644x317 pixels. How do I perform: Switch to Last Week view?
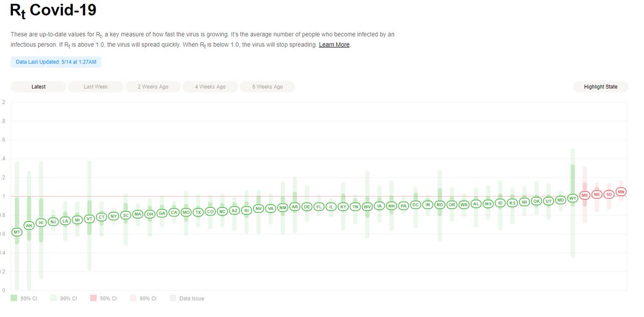click(96, 87)
